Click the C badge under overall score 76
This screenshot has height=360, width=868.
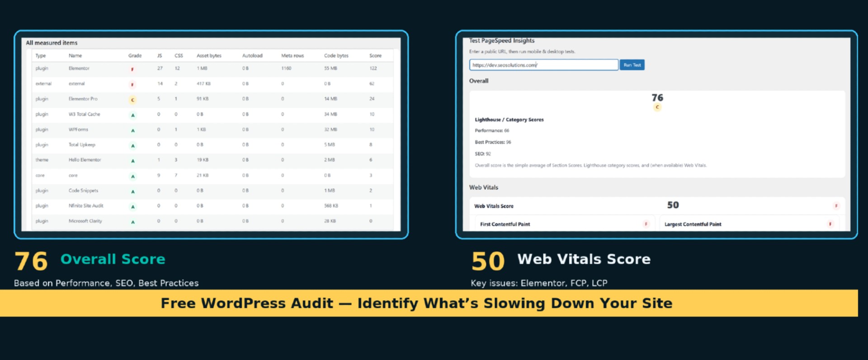(657, 108)
